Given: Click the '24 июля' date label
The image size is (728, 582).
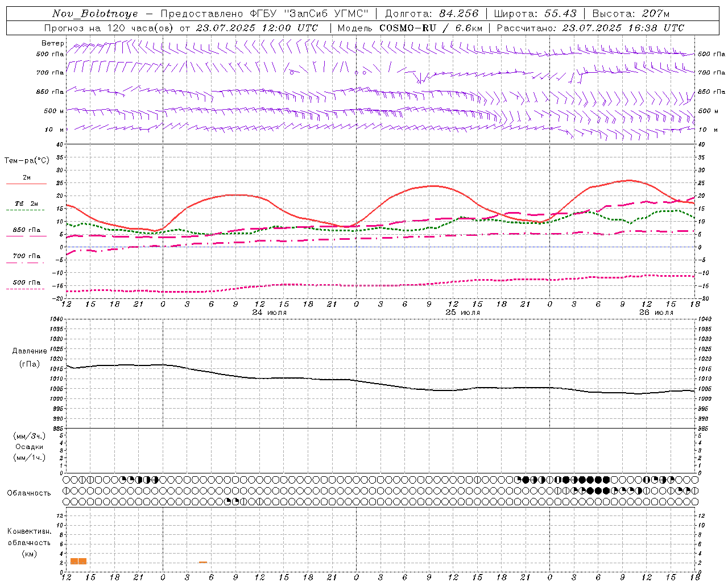Looking at the screenshot, I should (270, 313).
